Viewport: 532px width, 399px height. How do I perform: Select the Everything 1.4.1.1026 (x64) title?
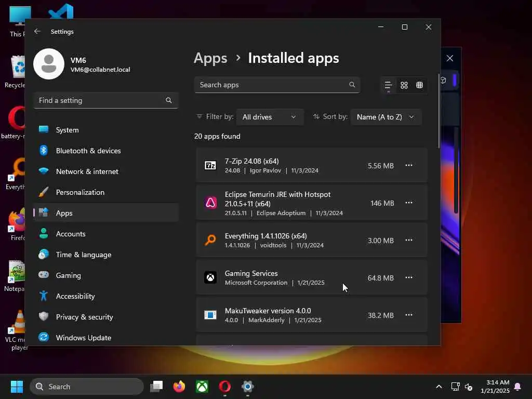click(265, 236)
